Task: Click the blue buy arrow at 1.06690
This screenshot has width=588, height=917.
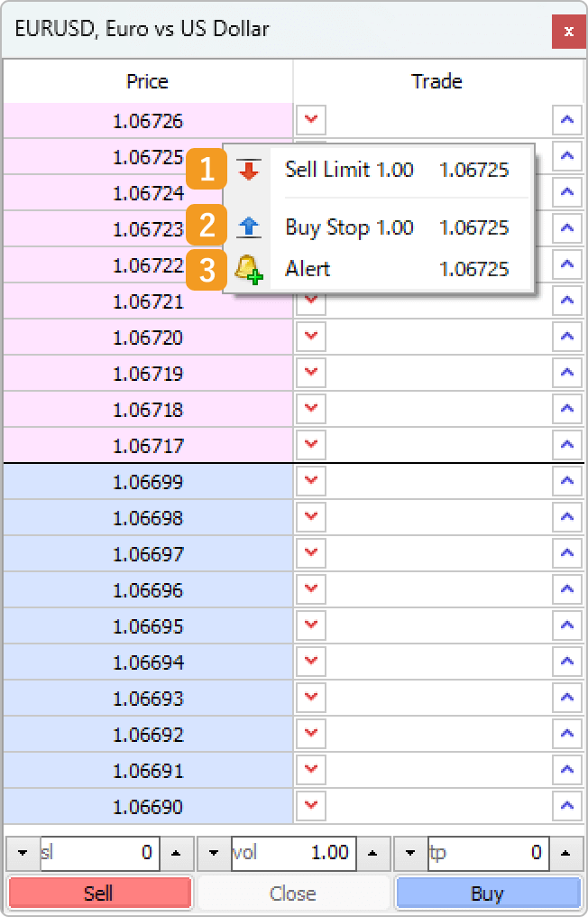Action: 567,806
